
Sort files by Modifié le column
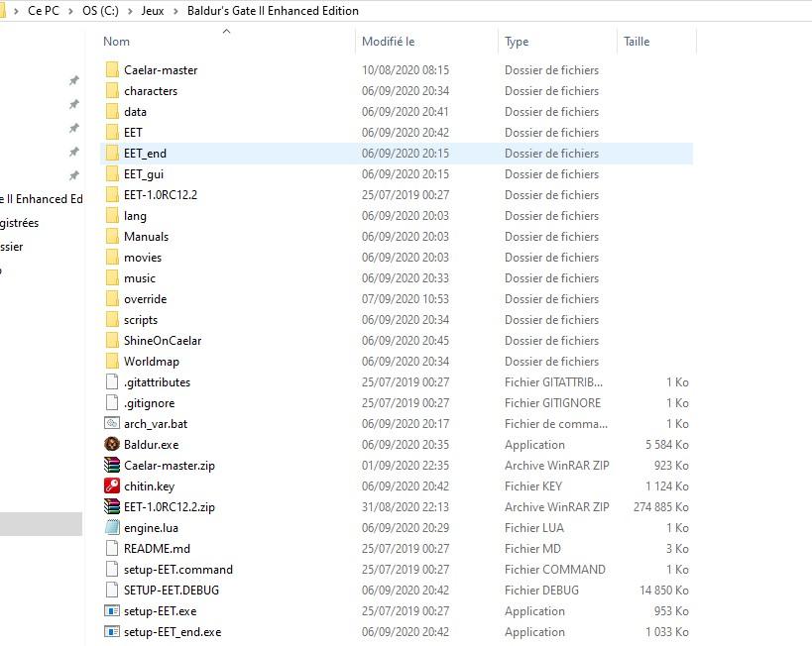pyautogui.click(x=389, y=42)
